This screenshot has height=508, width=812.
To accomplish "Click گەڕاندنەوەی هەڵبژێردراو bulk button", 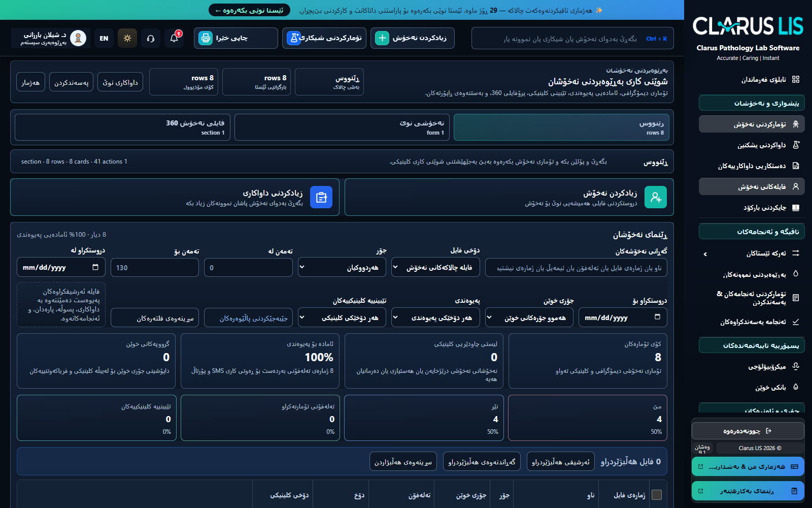I will (482, 461).
